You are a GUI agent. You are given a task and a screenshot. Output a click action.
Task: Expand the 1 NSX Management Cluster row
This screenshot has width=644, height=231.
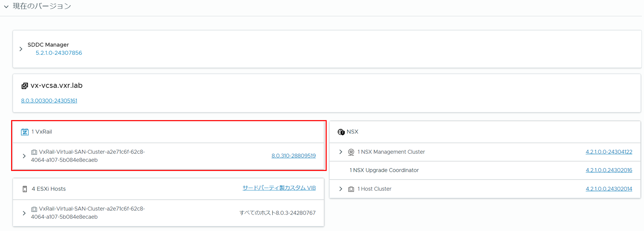(x=340, y=152)
